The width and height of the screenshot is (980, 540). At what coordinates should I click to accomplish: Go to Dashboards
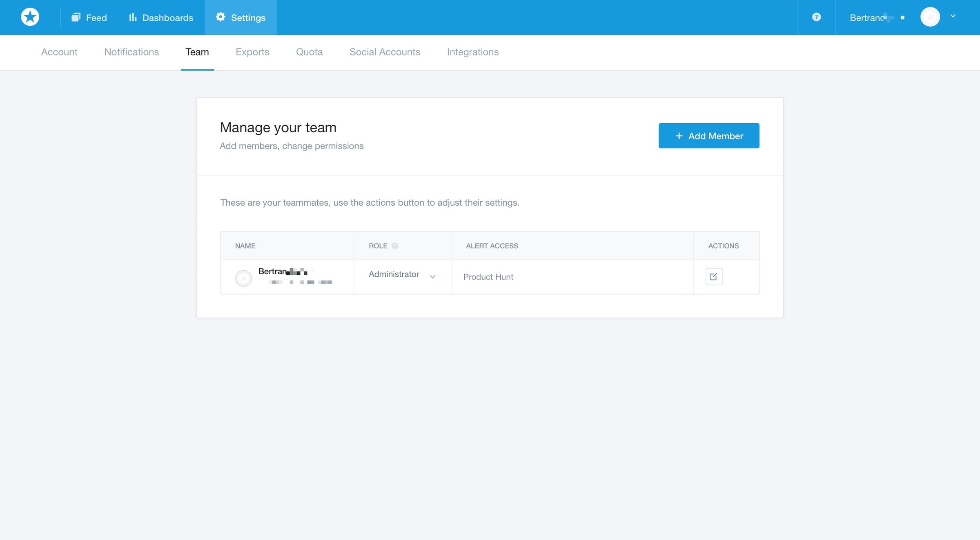[x=161, y=18]
